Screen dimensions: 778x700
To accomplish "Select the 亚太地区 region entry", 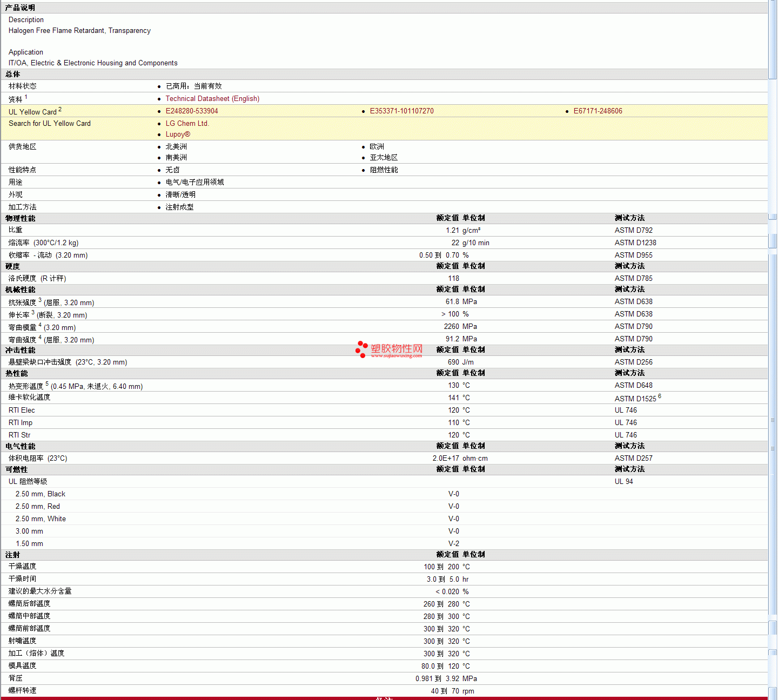I will pos(384,158).
